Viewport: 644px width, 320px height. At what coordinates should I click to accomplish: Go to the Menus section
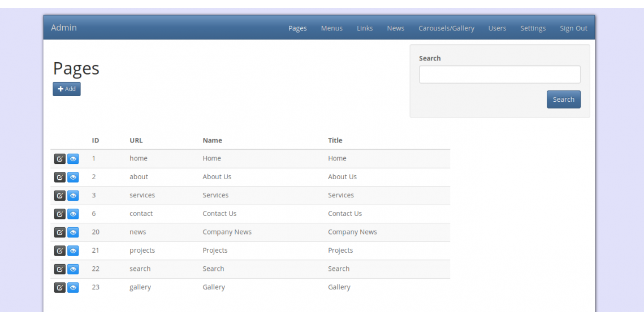click(x=332, y=28)
